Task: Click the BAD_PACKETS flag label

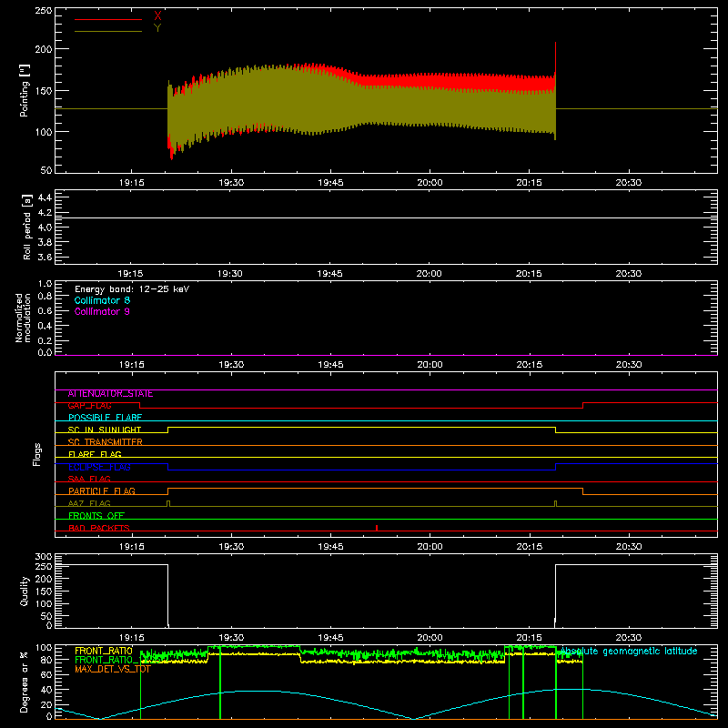Action: 99,528
